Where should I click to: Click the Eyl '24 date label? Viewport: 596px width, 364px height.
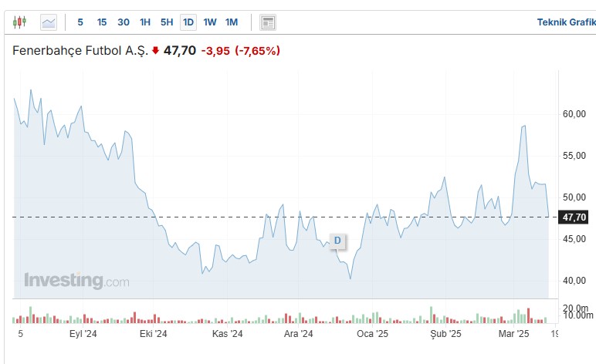(83, 334)
